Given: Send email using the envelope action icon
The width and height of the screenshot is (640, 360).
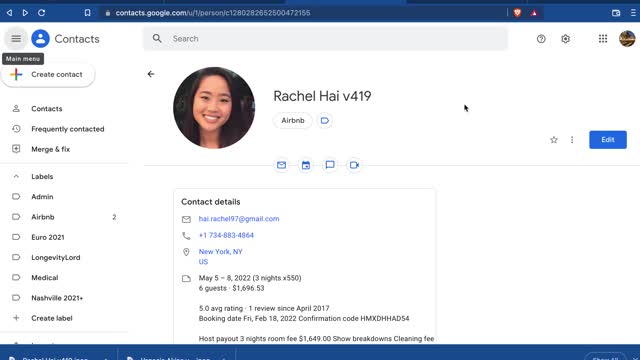Looking at the screenshot, I should tap(281, 165).
